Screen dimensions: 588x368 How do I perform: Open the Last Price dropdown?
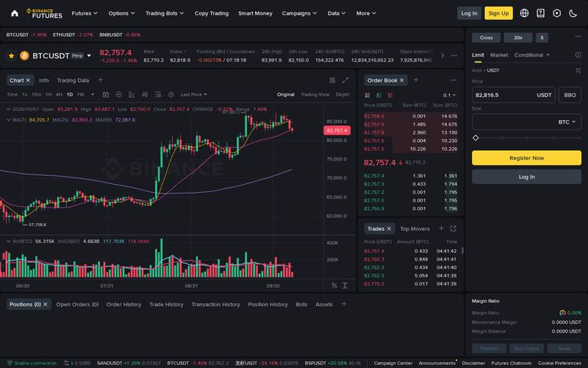pos(193,95)
